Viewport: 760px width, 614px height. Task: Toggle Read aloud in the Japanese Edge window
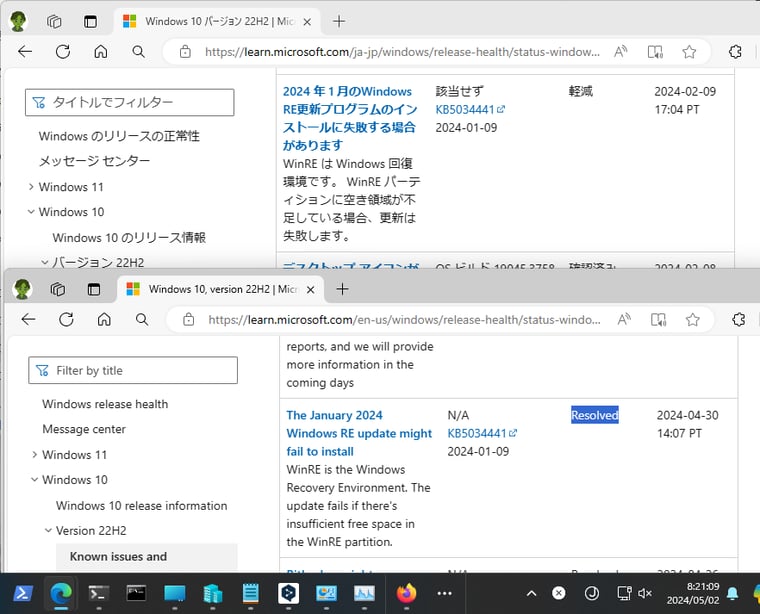(620, 51)
